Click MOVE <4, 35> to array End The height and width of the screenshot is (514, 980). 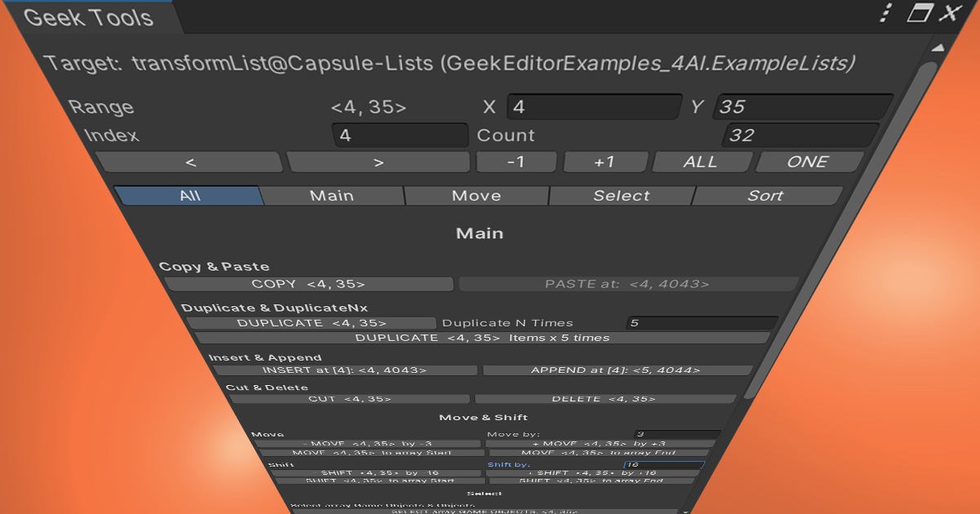[x=599, y=452]
